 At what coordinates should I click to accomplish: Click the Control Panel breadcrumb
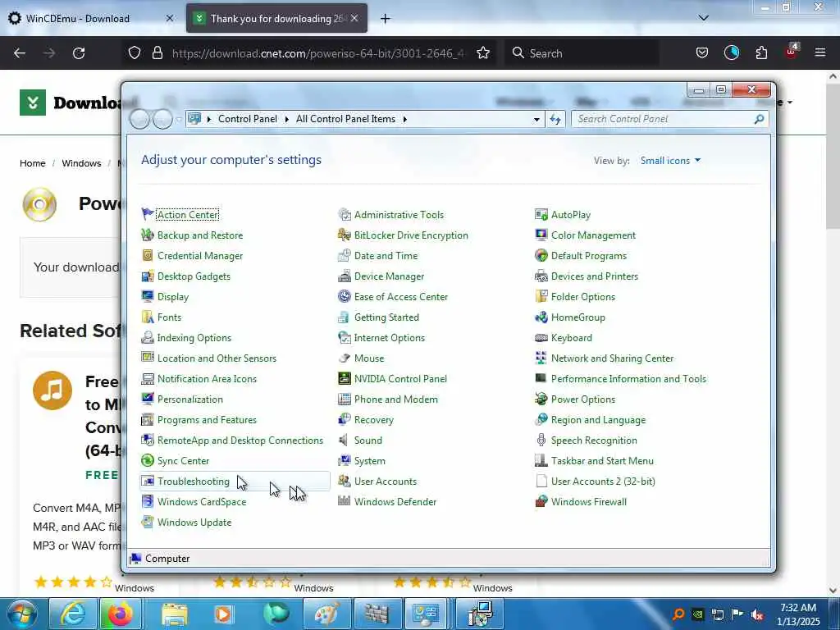[248, 119]
